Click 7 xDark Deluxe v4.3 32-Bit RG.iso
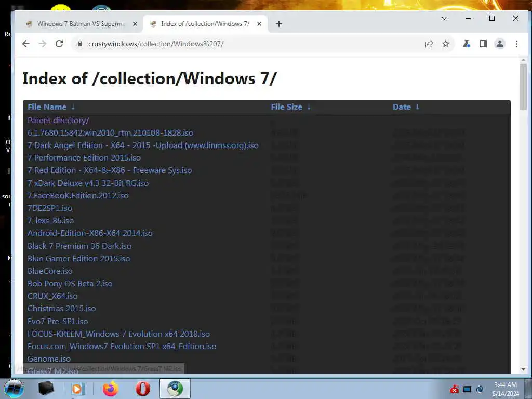 click(x=88, y=183)
